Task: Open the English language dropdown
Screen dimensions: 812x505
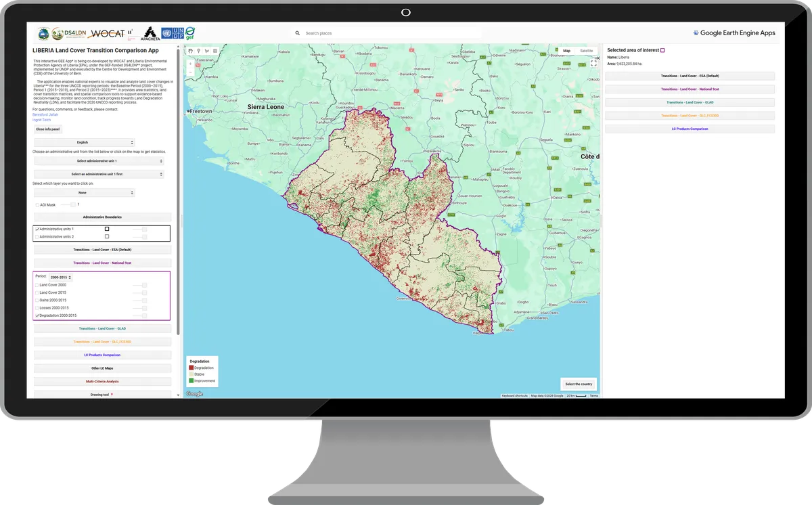Action: [85, 142]
